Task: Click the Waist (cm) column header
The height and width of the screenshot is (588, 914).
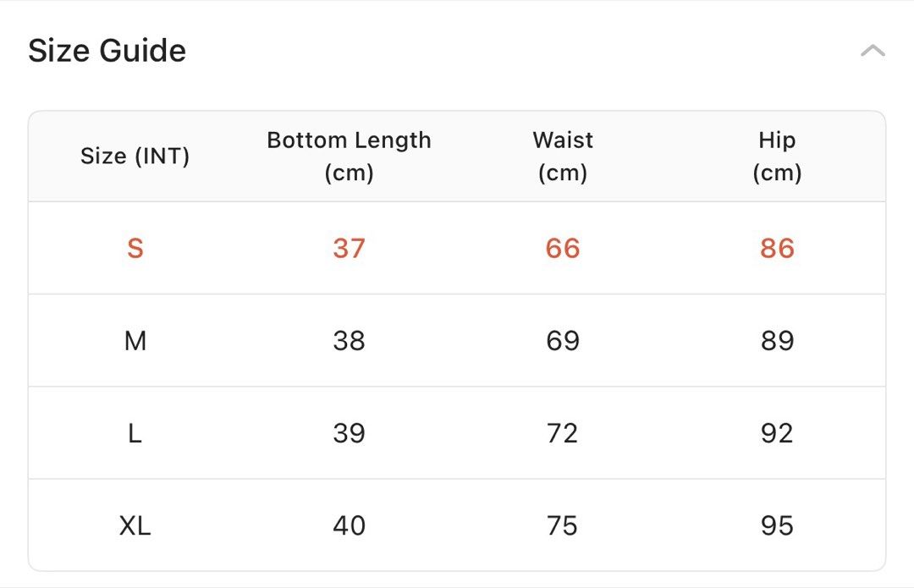Action: tap(563, 157)
